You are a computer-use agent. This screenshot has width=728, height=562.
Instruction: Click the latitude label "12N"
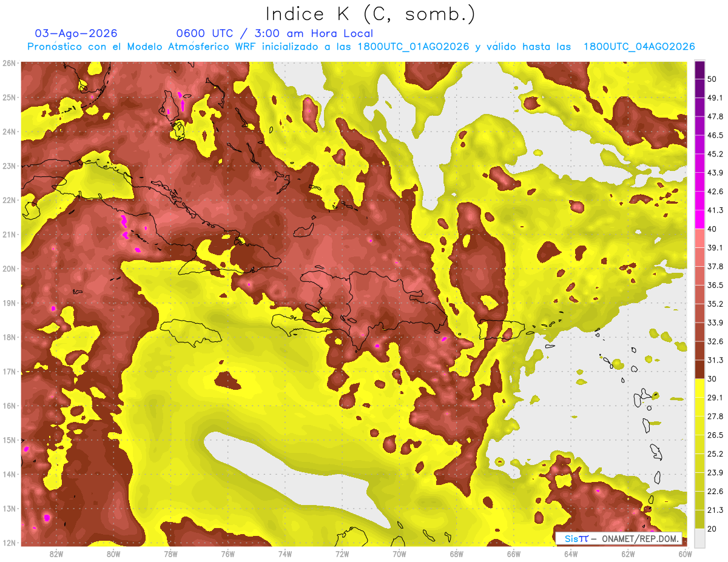point(9,543)
